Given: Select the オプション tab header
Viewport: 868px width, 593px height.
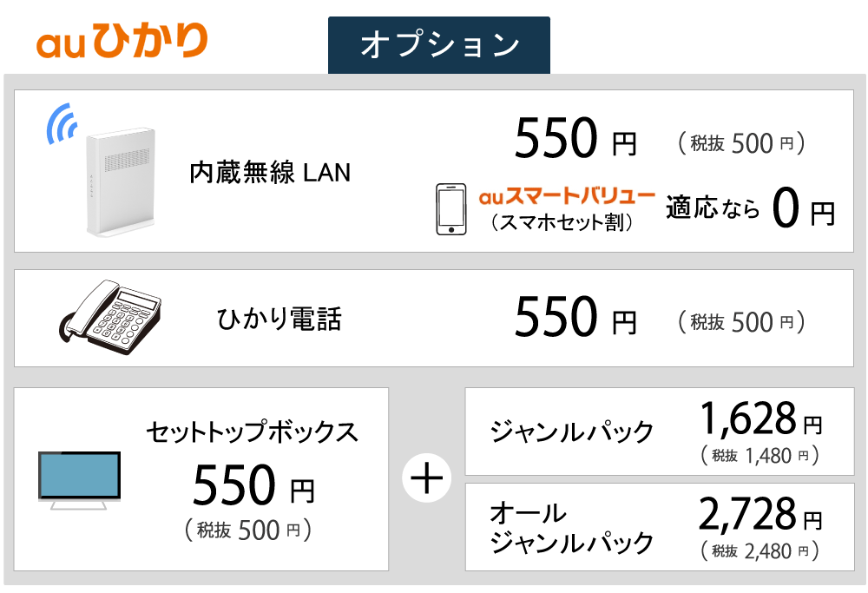Looking at the screenshot, I should (x=439, y=45).
